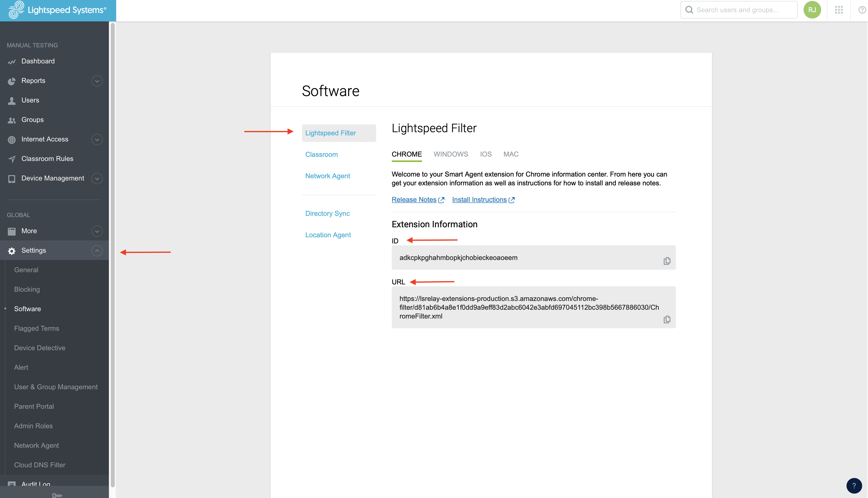Open the app launcher grid icon top right

pyautogui.click(x=839, y=10)
